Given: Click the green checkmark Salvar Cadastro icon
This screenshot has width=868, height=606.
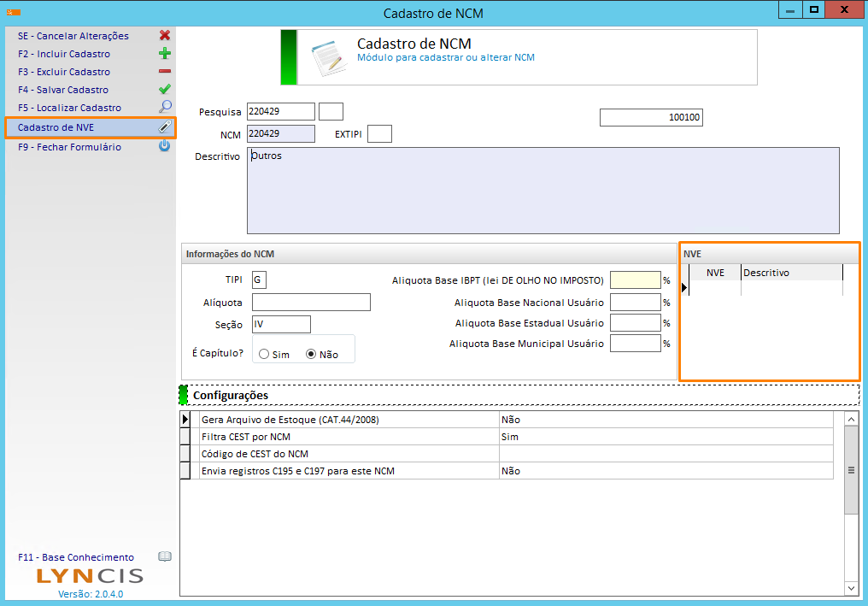Looking at the screenshot, I should (x=165, y=90).
